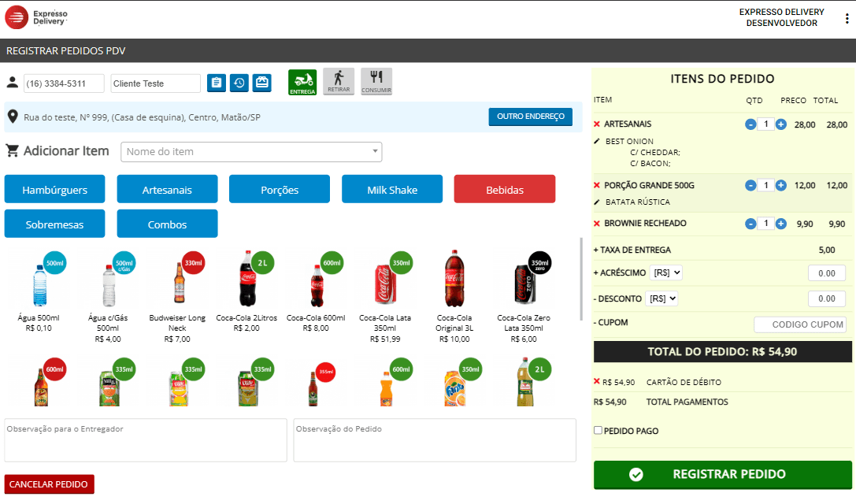Open Hambúrguers category
The height and width of the screenshot is (504, 856).
coord(54,190)
